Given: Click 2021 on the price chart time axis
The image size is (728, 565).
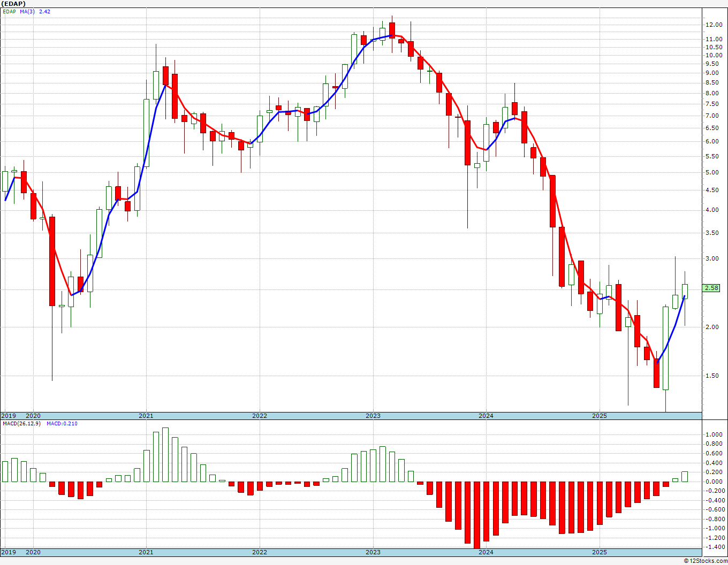Looking at the screenshot, I should 146,416.
